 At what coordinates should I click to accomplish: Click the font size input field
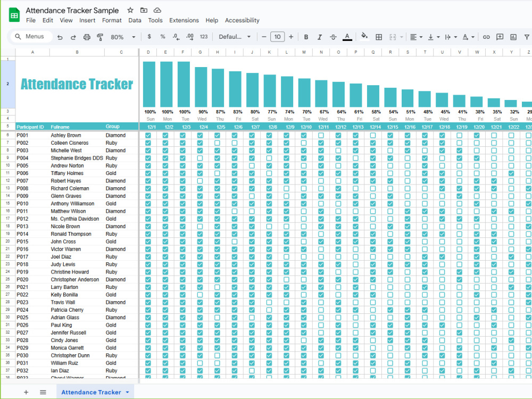tap(278, 37)
